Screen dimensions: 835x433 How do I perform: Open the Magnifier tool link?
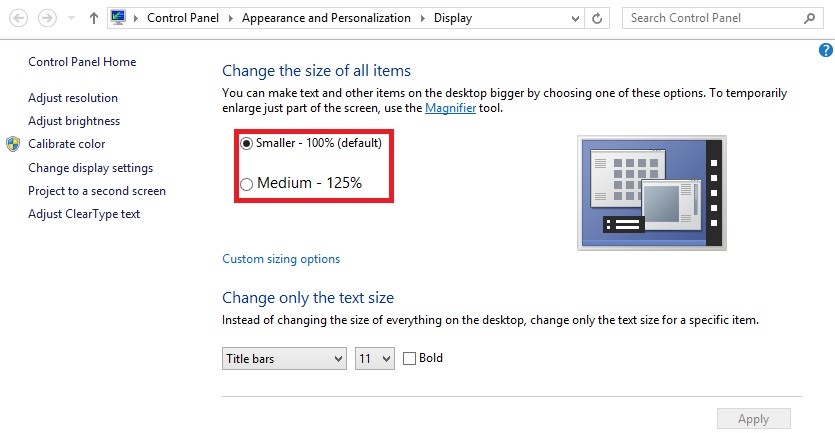click(450, 108)
